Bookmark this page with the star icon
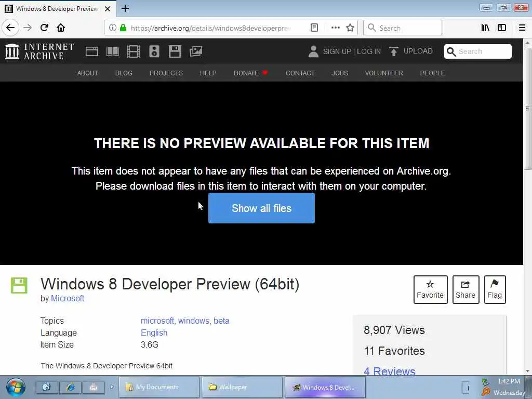 tap(350, 28)
